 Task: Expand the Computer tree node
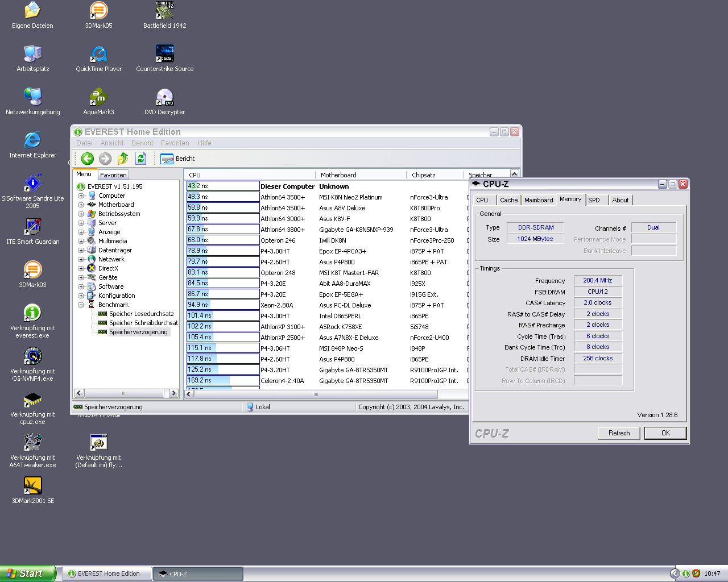[x=81, y=196]
